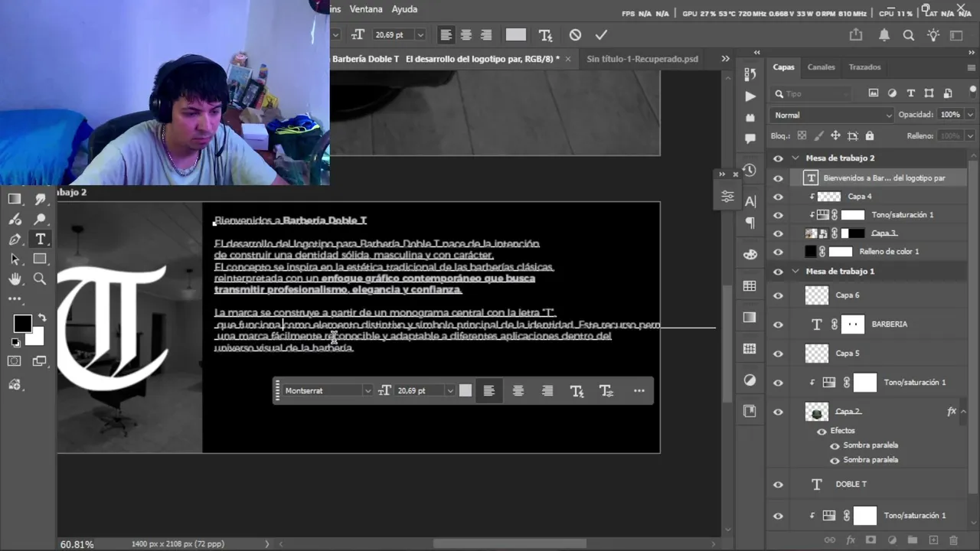Open the Share document icon
The height and width of the screenshot is (551, 980).
point(856,35)
